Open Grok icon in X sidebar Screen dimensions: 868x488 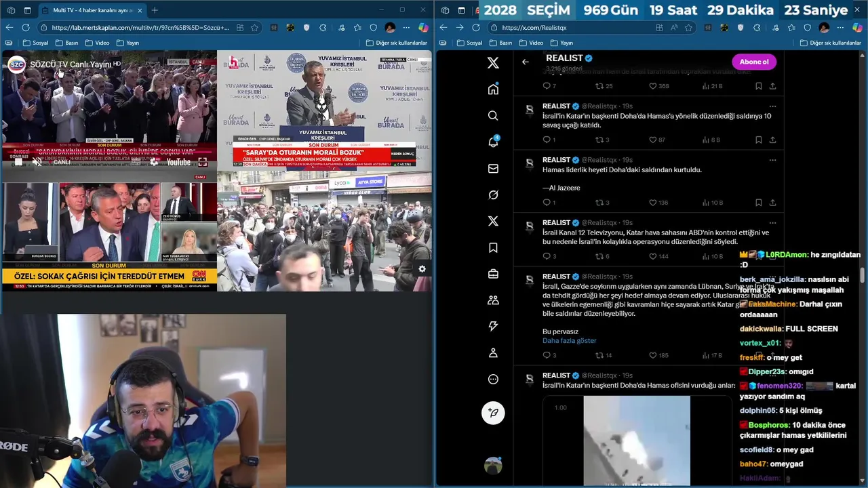click(493, 195)
